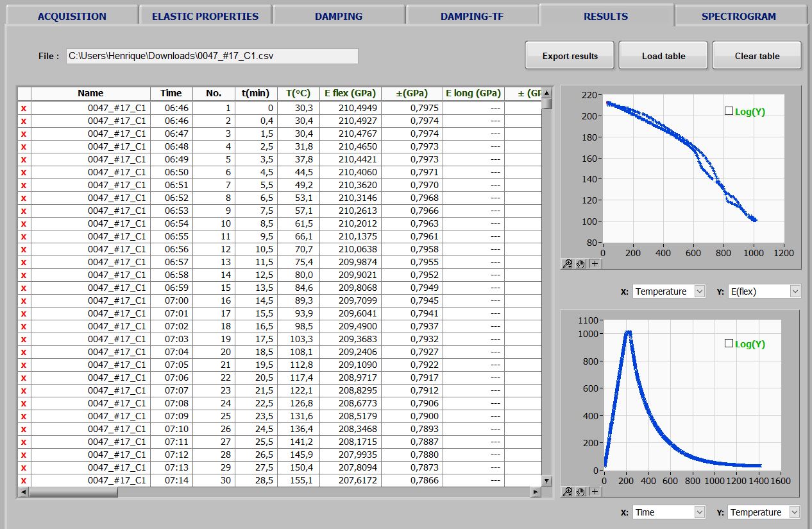Click the time cell 07:14
Screen dimensions: 812x529
pos(171,480)
